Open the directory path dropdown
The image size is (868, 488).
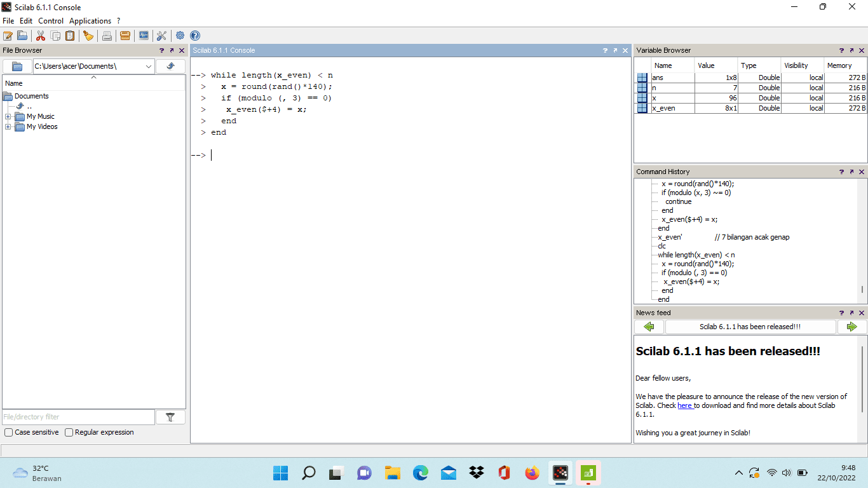coord(149,66)
